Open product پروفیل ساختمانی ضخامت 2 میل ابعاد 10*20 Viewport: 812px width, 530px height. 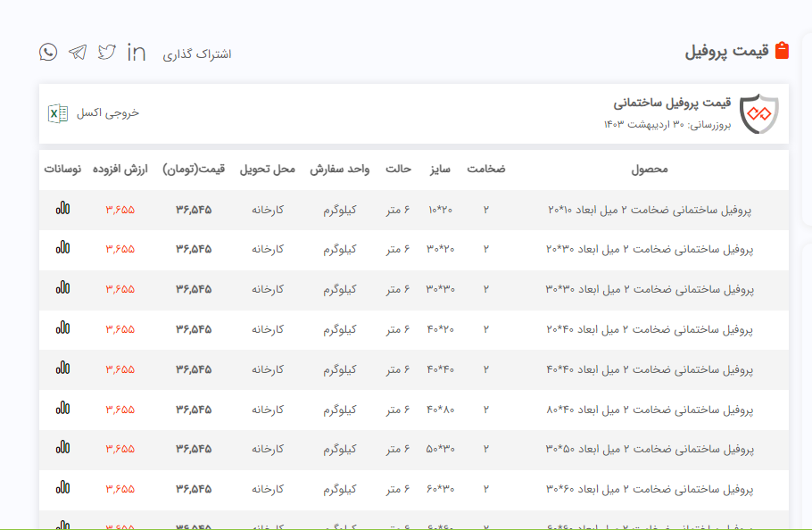(x=650, y=210)
